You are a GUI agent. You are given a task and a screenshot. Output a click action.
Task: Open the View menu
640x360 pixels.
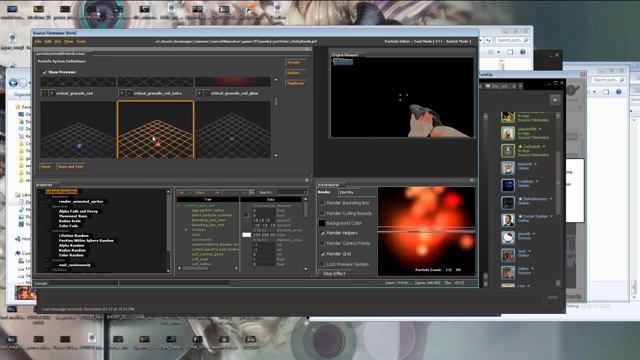coord(69,42)
